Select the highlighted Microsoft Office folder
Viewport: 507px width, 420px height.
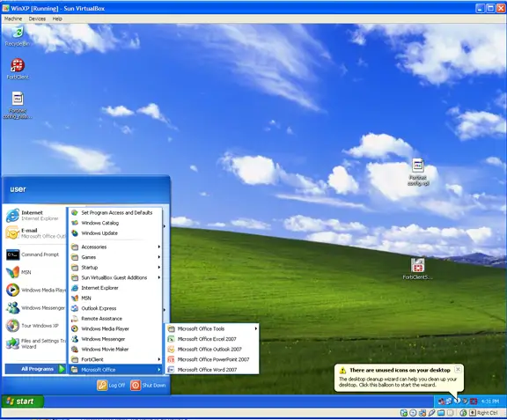pyautogui.click(x=116, y=370)
